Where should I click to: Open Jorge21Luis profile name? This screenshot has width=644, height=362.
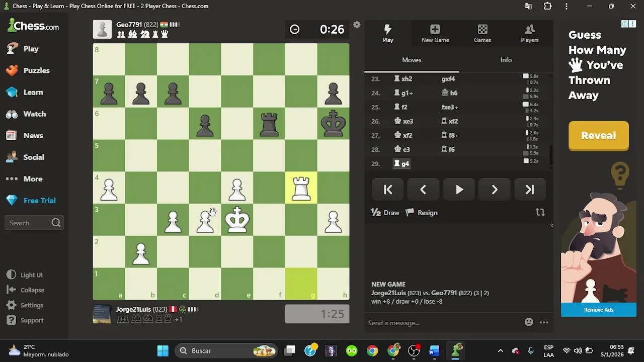133,309
